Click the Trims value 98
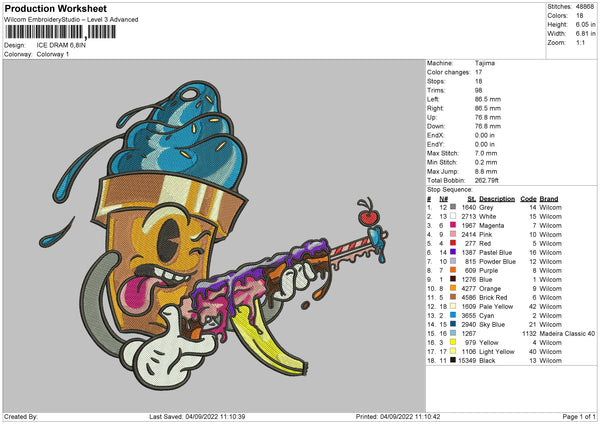Viewport: 600px width, 424px height. 478,90
